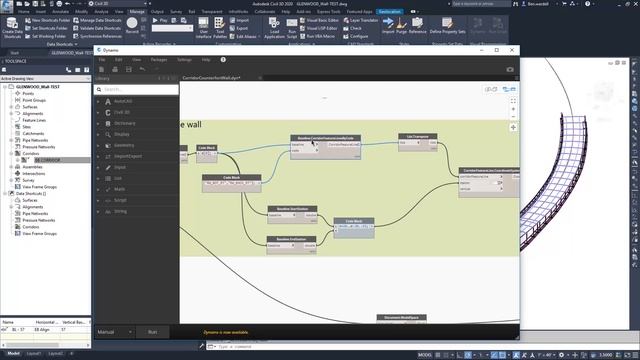Viewport: 640px width, 360px height.
Task: Click New Shortcuts Folder in ribbon
Action: (x=47, y=20)
